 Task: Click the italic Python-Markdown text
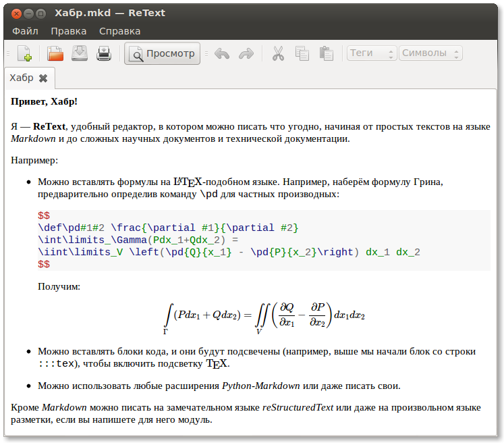click(260, 386)
